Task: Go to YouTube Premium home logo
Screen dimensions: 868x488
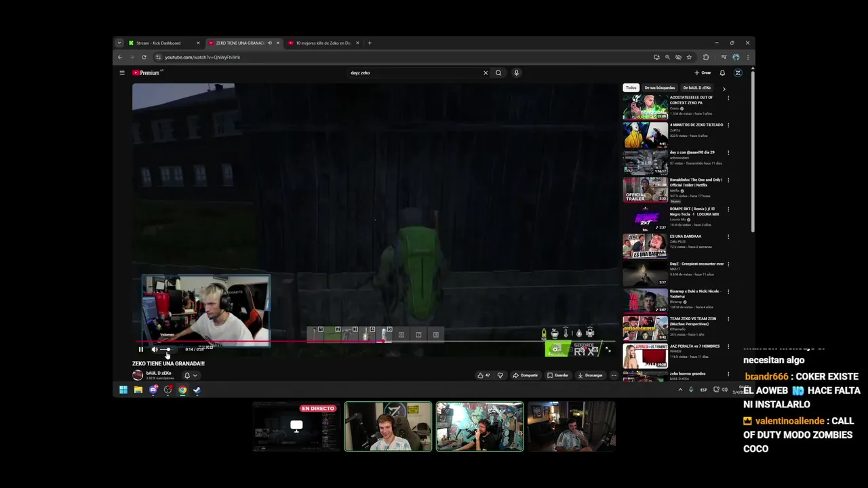Action: (x=146, y=73)
